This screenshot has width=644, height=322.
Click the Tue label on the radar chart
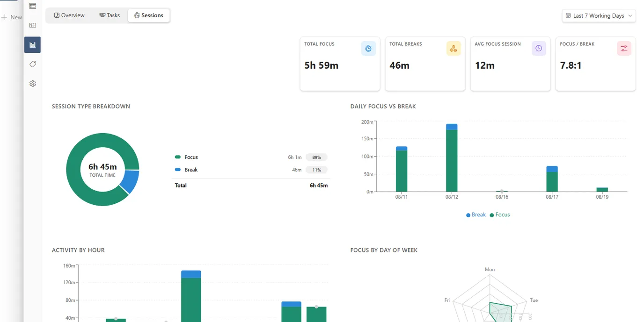534,301
